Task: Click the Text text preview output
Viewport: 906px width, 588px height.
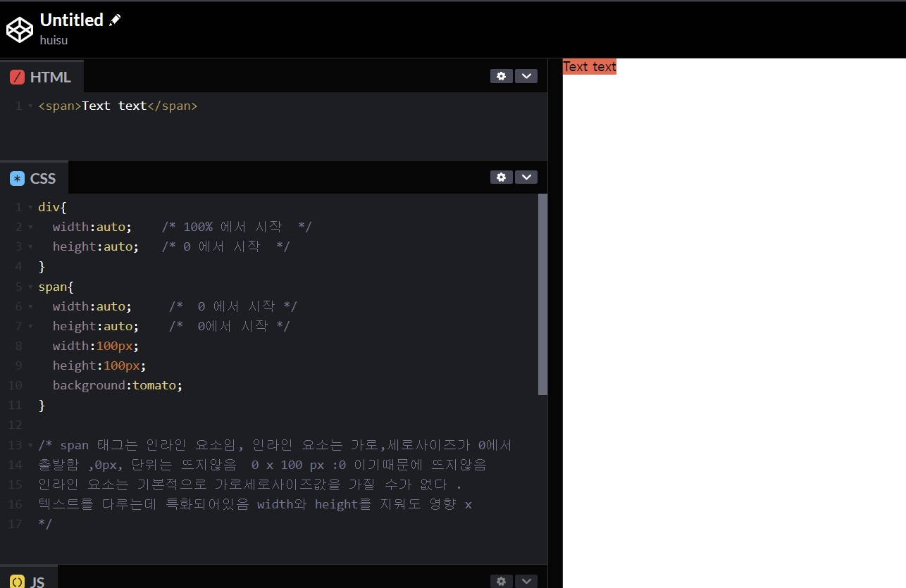Action: tap(590, 67)
